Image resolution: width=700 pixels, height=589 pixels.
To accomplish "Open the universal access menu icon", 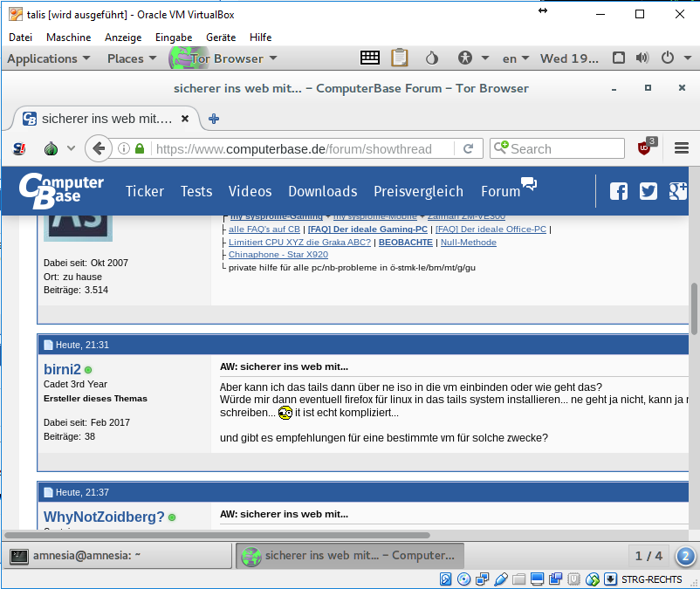I will (x=464, y=58).
